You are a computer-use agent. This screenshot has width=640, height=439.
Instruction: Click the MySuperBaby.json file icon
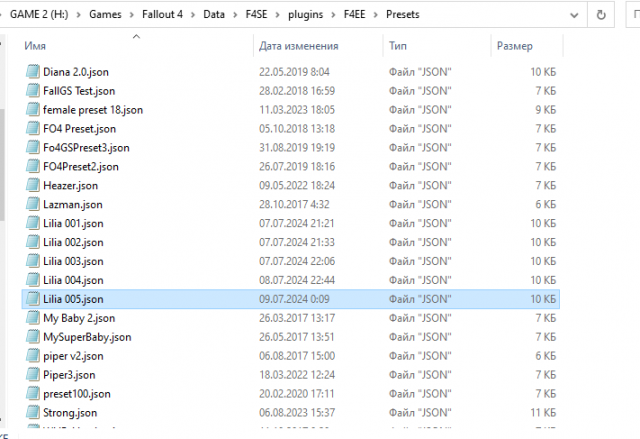[x=33, y=337]
